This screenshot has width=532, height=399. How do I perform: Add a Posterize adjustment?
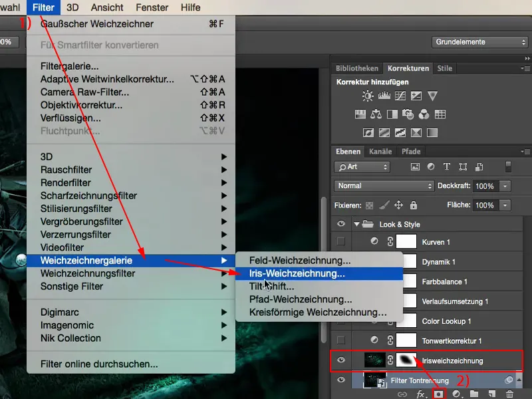tap(384, 132)
